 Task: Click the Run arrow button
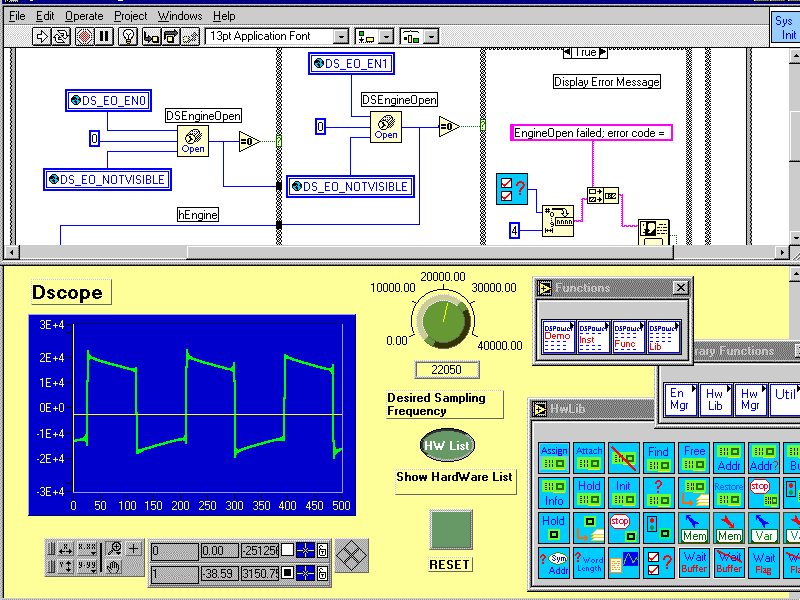(x=42, y=36)
